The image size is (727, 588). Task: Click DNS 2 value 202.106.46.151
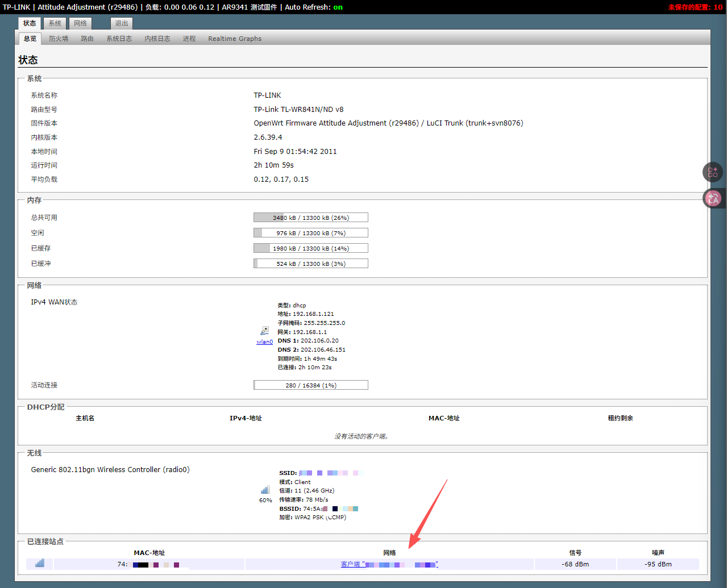(323, 350)
